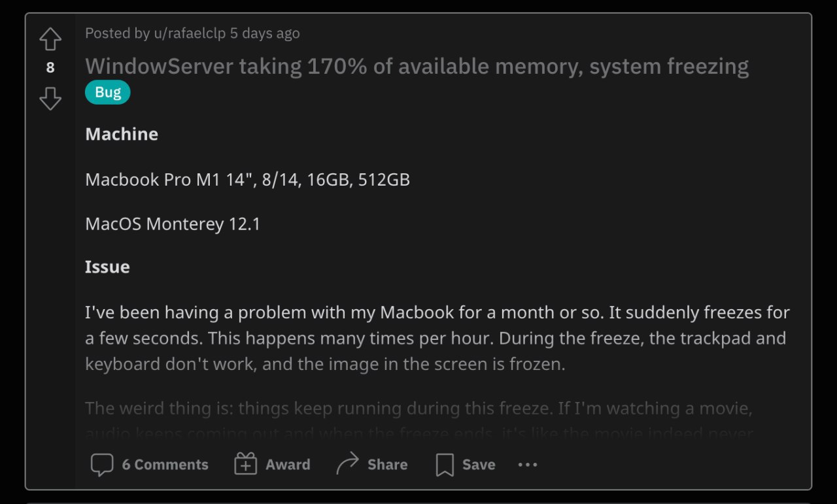Click the Share text label
Viewport: 837px width, 504px height.
387,465
